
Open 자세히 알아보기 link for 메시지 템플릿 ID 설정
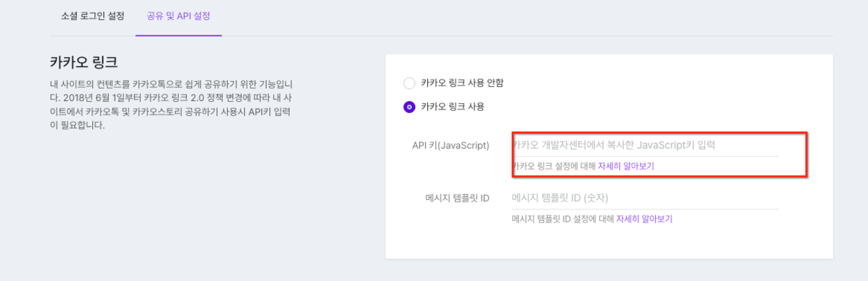click(644, 219)
